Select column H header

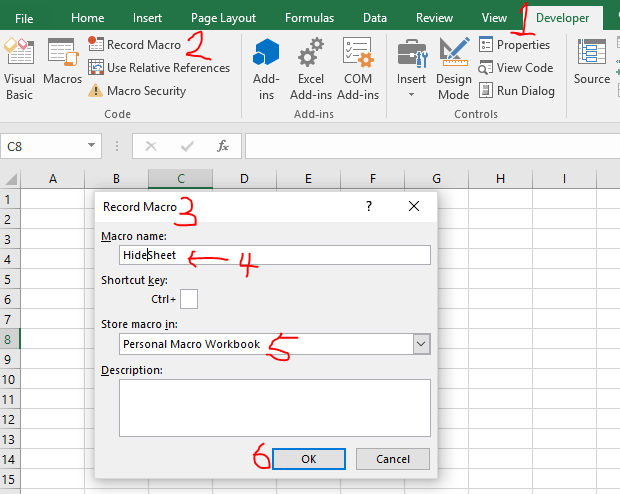click(501, 179)
